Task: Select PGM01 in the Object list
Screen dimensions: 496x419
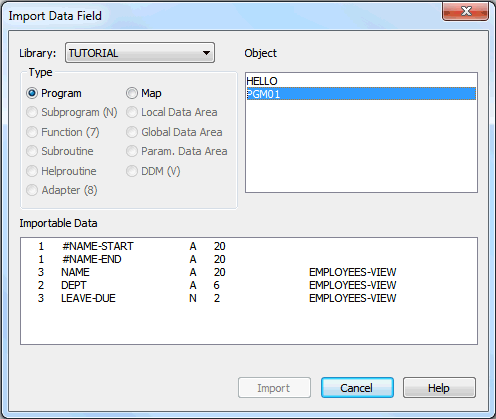Action: tap(361, 94)
